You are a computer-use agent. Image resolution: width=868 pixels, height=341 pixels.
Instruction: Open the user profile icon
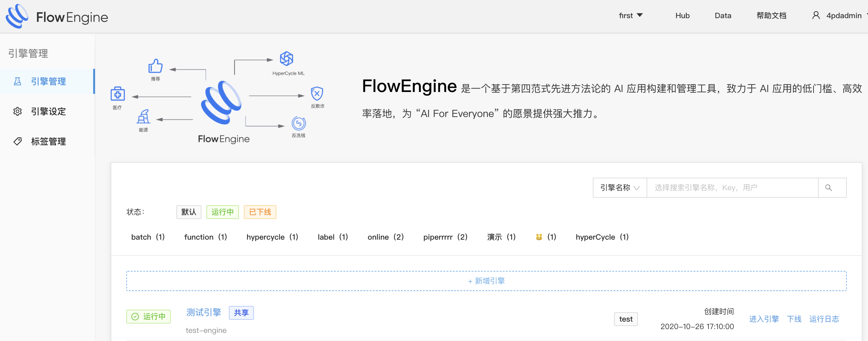pyautogui.click(x=816, y=16)
